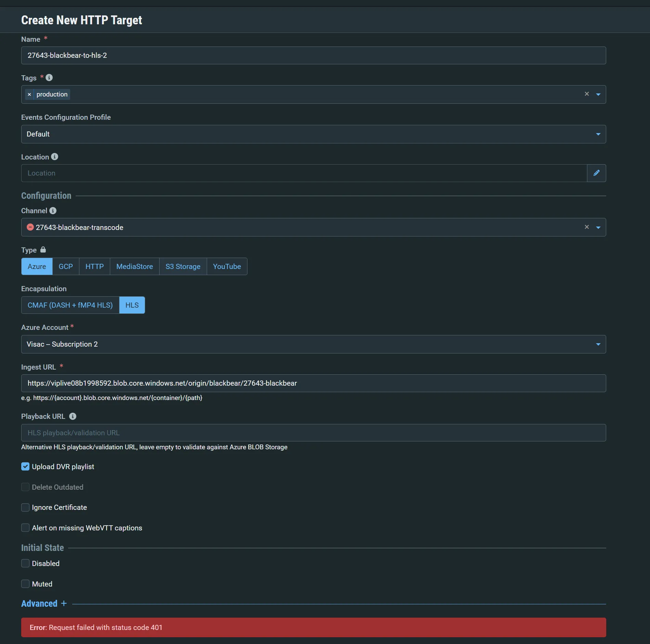Viewport: 650px width, 644px height.
Task: Click the Location input field
Action: (304, 173)
